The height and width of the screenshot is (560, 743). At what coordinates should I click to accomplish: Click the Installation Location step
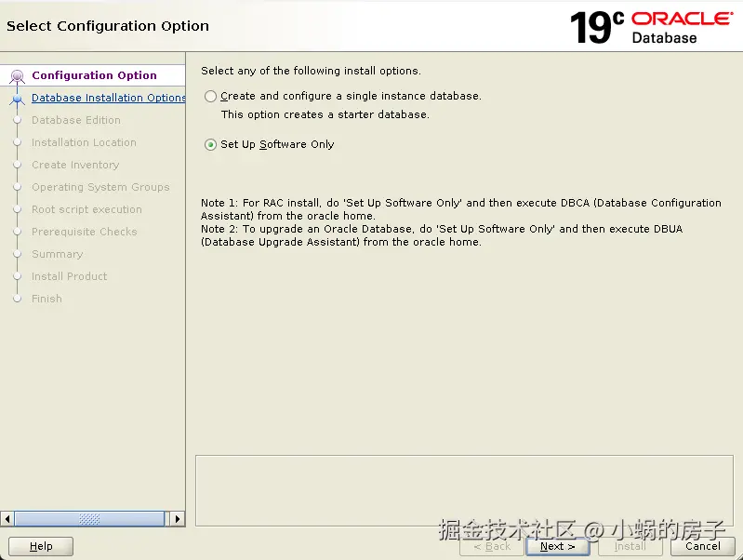click(x=84, y=142)
